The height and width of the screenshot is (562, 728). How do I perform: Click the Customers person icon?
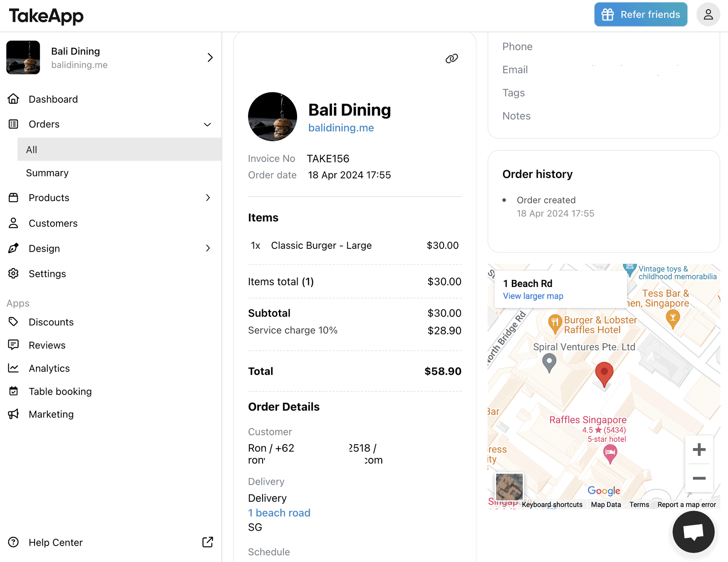(14, 223)
